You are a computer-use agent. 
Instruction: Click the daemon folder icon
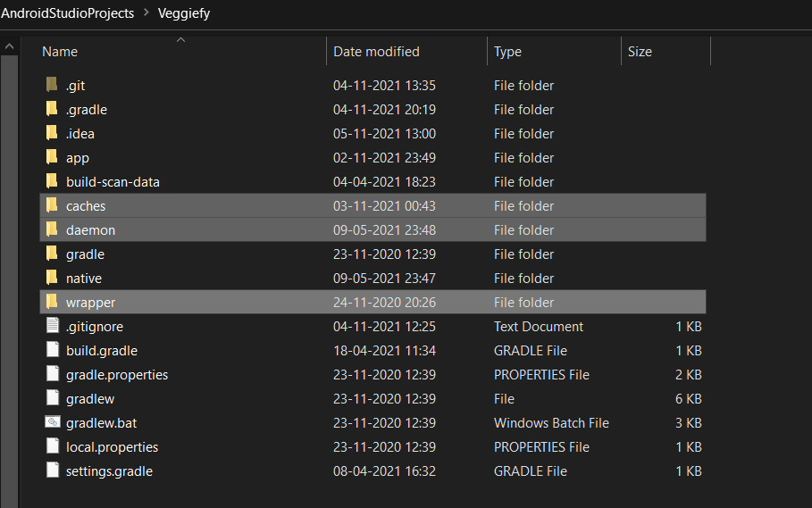click(52, 229)
